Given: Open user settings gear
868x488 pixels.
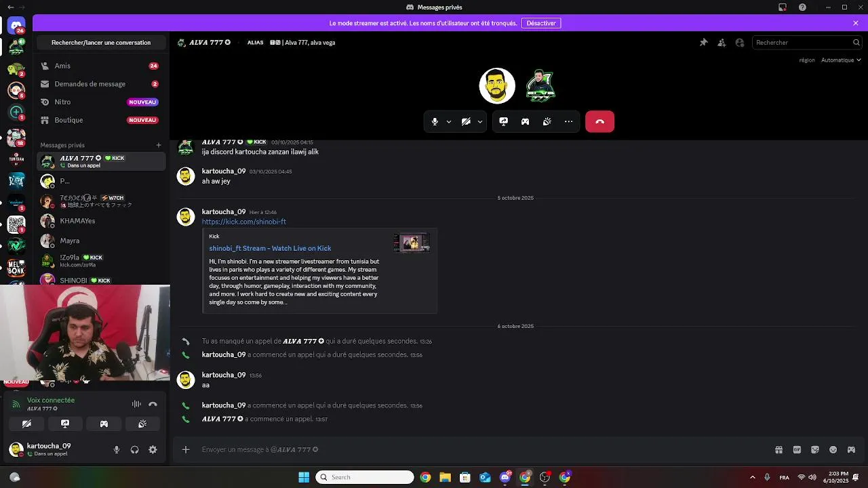Looking at the screenshot, I should tap(153, 449).
